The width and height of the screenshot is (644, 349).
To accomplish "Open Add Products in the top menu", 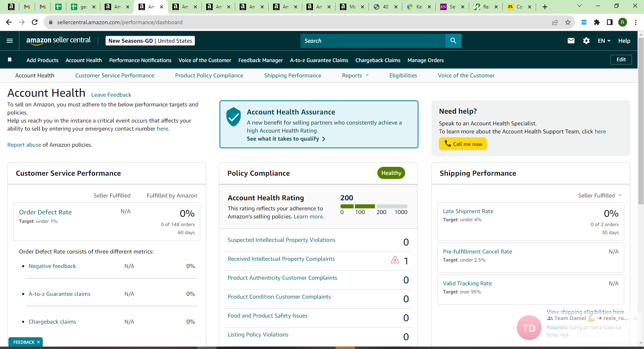I will [x=42, y=60].
